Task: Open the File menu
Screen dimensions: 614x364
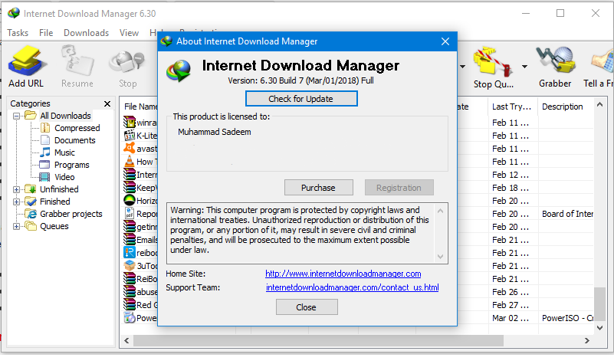Action: click(x=46, y=33)
